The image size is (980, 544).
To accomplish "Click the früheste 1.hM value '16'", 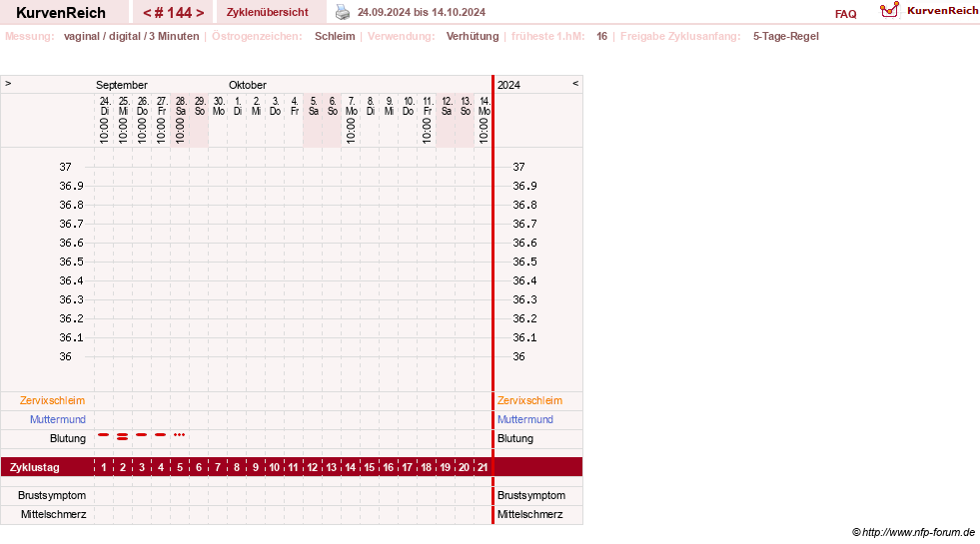I will pyautogui.click(x=601, y=36).
